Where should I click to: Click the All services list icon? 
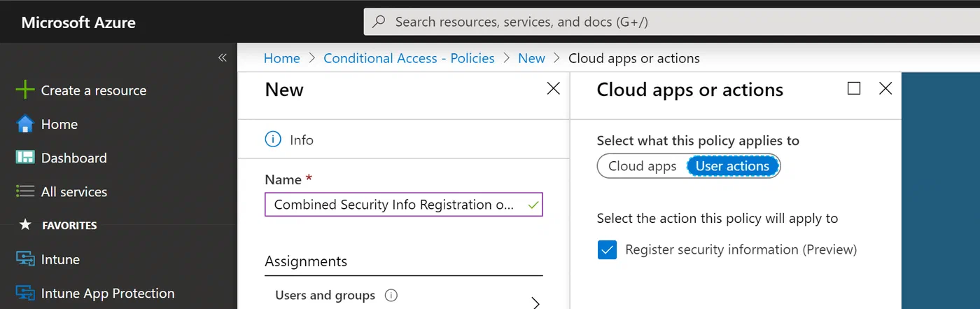pyautogui.click(x=25, y=191)
